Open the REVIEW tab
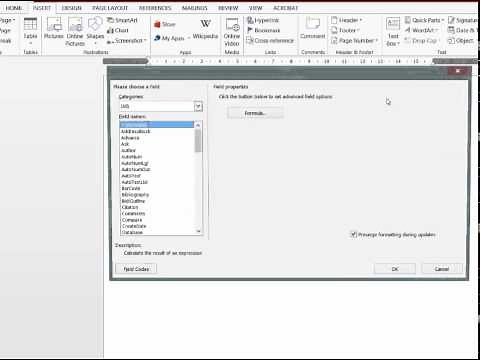This screenshot has height=360, width=480. coord(228,8)
